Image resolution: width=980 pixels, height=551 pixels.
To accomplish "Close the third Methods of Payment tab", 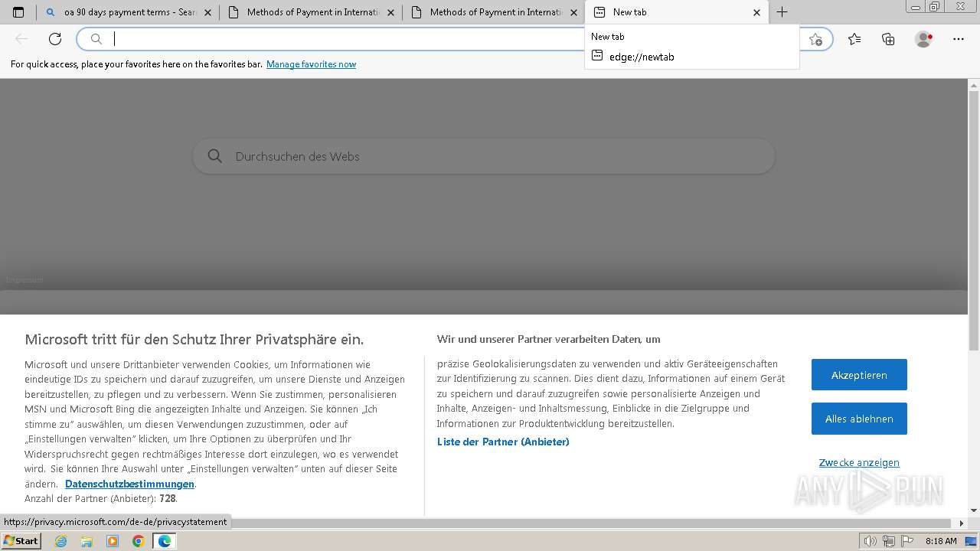I will 573,12.
